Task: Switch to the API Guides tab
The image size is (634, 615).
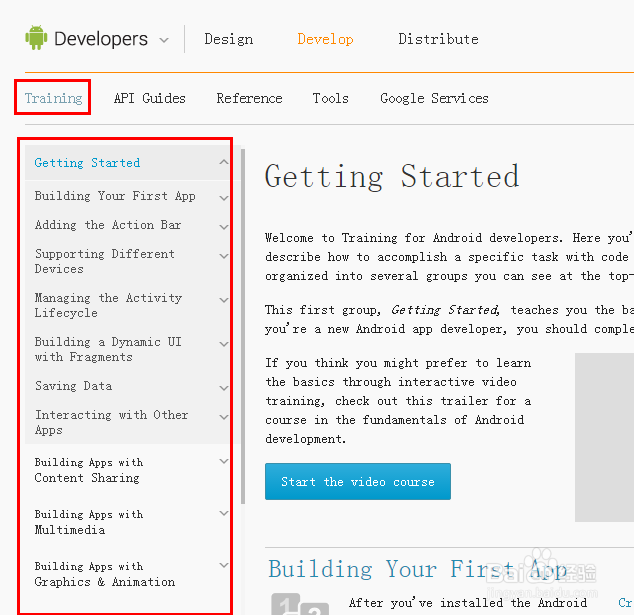Action: (150, 98)
